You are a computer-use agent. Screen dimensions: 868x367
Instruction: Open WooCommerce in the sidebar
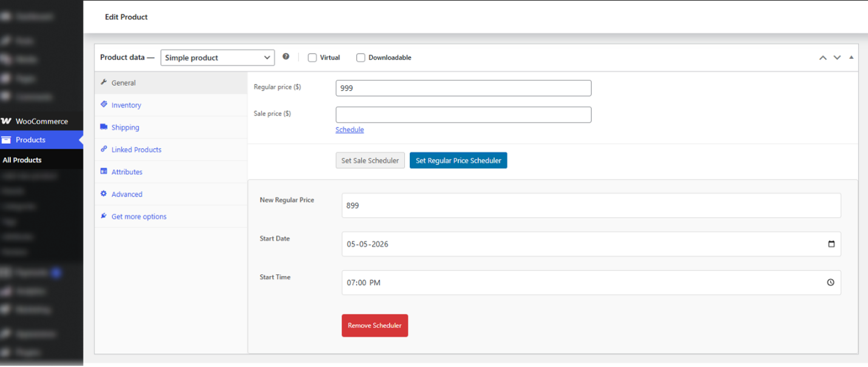pyautogui.click(x=41, y=121)
